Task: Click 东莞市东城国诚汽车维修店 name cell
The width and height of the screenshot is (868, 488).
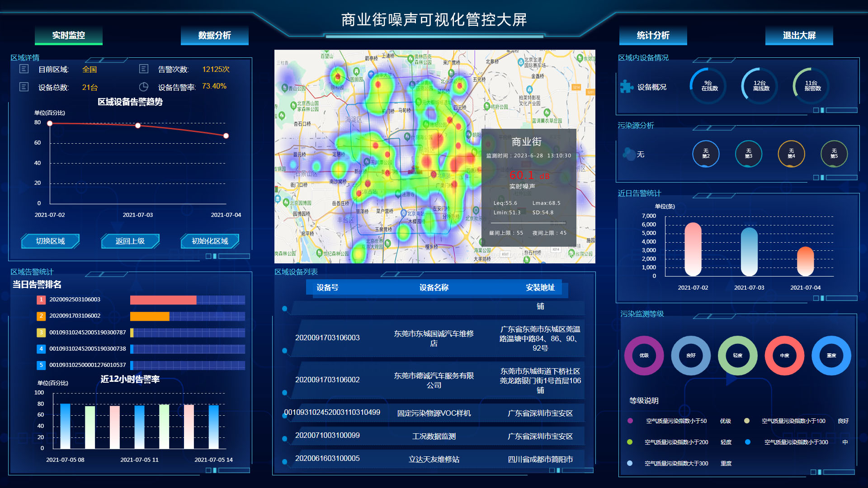Action: click(434, 338)
